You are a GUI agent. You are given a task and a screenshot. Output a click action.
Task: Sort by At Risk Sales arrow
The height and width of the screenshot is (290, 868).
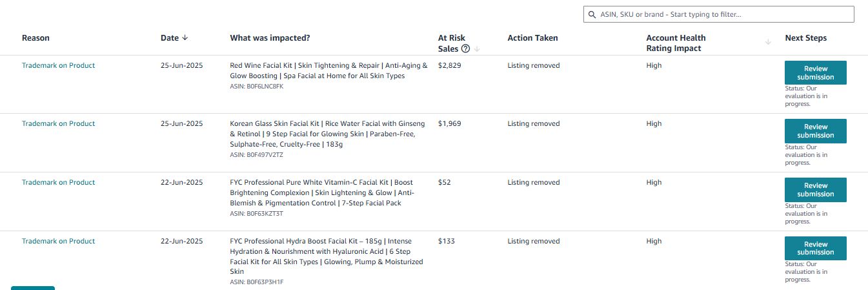click(x=477, y=49)
